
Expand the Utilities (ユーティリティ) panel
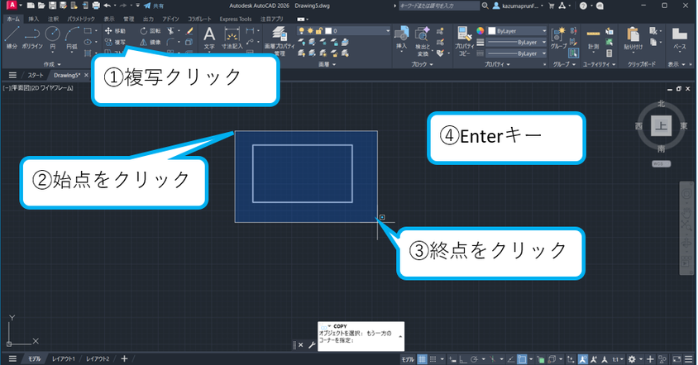599,64
